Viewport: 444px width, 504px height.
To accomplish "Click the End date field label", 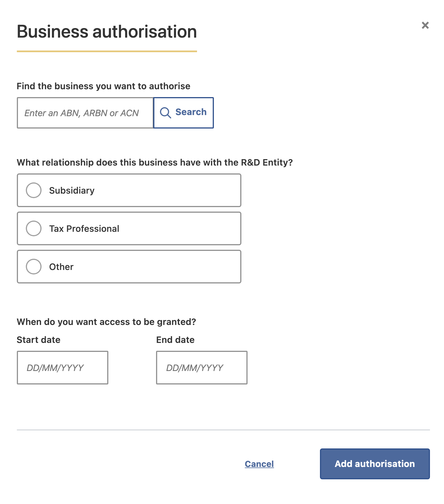I will coord(175,340).
